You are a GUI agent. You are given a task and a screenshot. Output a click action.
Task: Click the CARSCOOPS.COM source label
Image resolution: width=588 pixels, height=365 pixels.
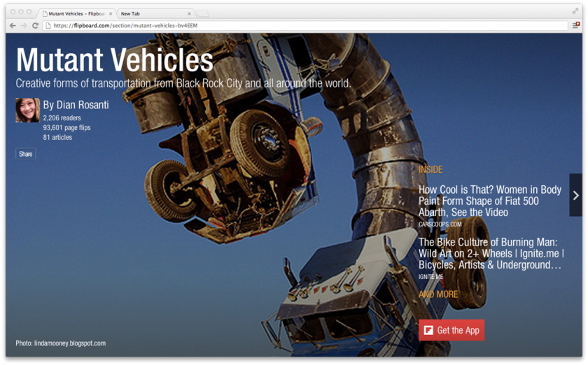pyautogui.click(x=440, y=224)
